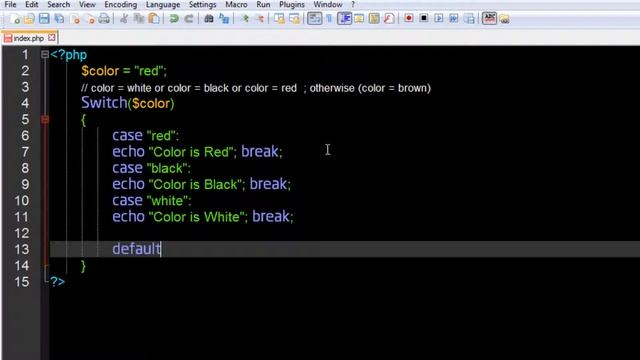This screenshot has width=640, height=360.
Task: Click the Open file folder icon
Action: click(x=29, y=19)
